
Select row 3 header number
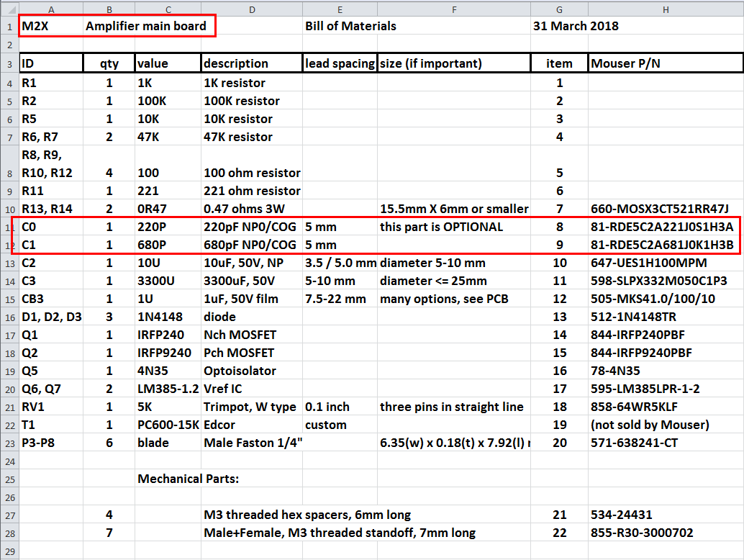click(x=9, y=63)
